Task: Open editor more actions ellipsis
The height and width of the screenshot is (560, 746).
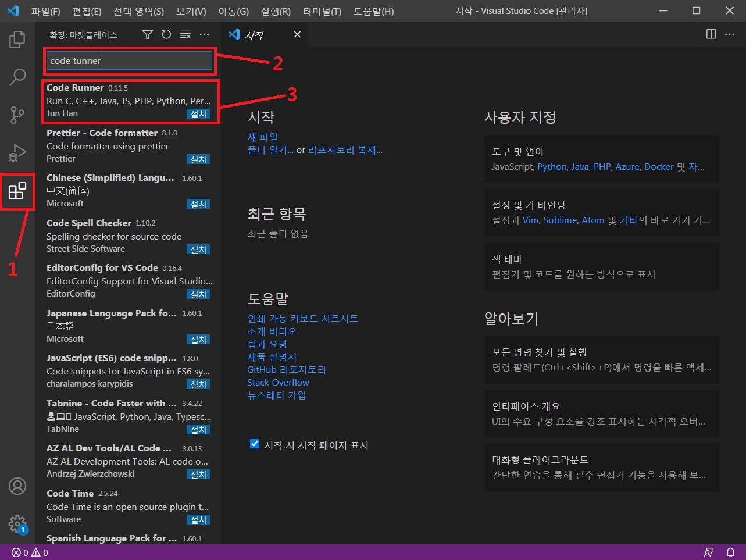Action: tap(730, 34)
